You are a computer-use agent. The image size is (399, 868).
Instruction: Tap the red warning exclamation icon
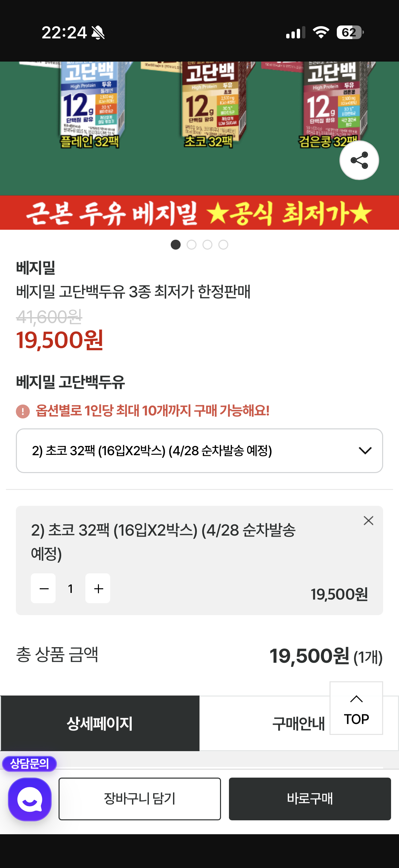23,411
